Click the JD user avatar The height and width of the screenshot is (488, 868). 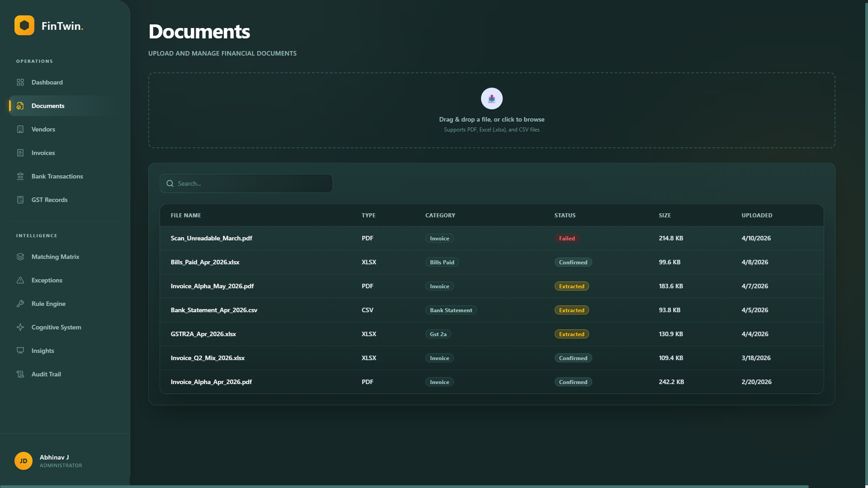[24, 461]
